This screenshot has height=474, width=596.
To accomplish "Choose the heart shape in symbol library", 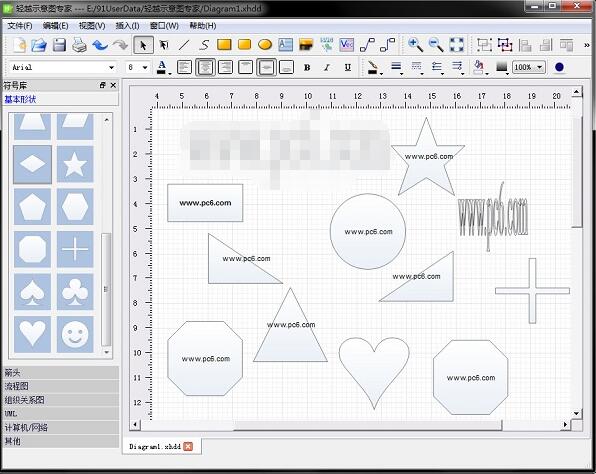I will (32, 334).
